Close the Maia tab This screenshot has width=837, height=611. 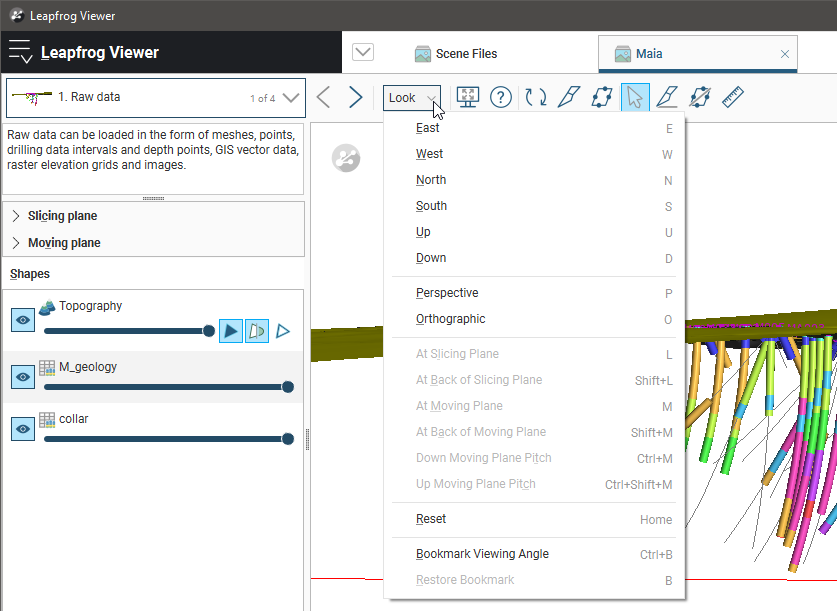point(785,54)
